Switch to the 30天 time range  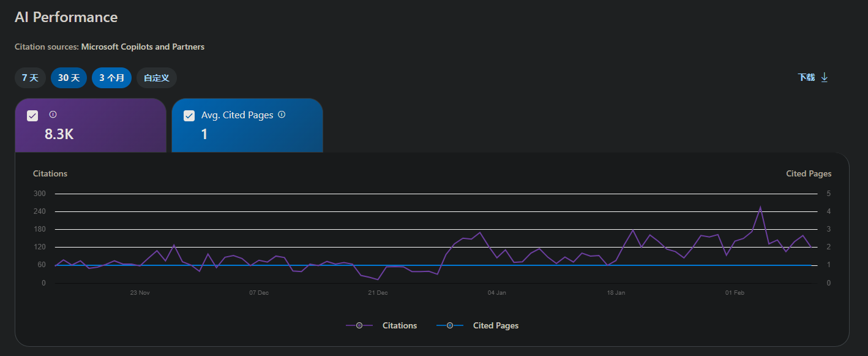click(69, 78)
